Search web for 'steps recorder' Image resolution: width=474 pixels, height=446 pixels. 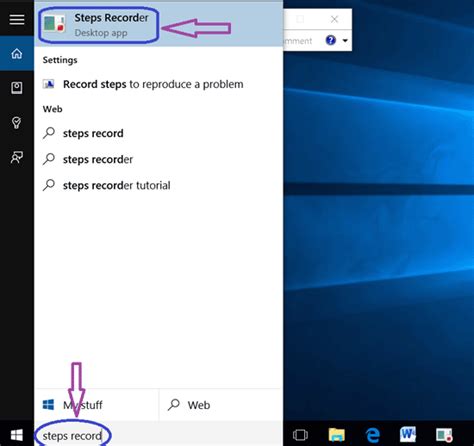pos(159,159)
